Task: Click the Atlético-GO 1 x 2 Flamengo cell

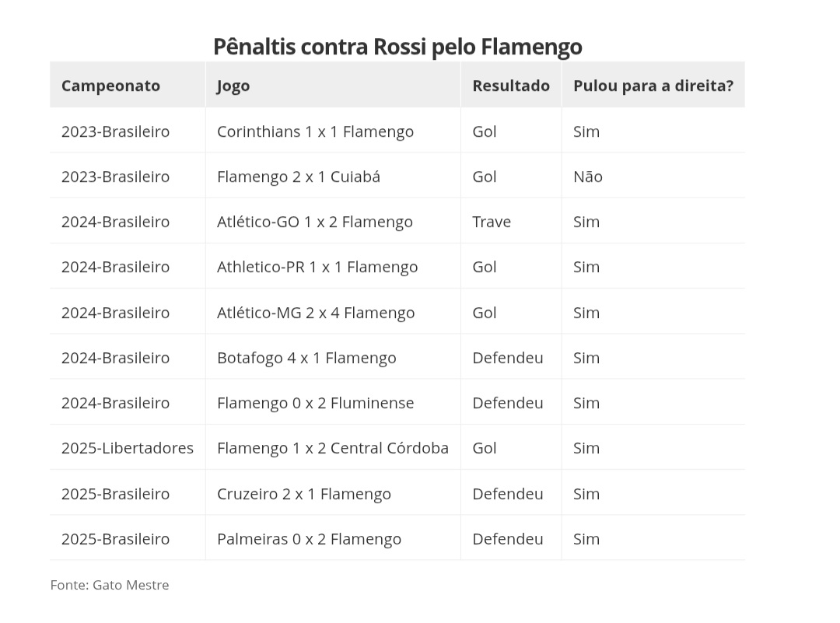Action: (333, 221)
